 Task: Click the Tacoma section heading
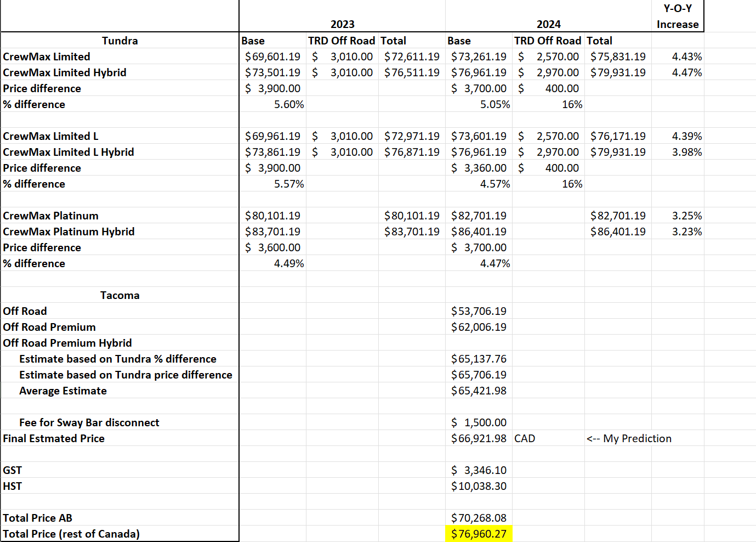pos(120,295)
